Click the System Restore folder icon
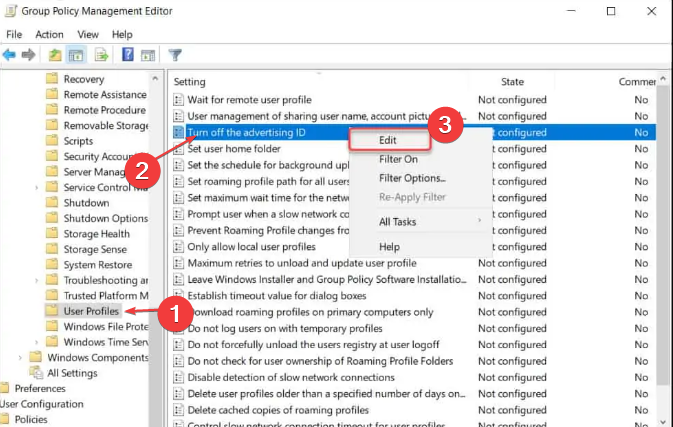 [x=52, y=263]
